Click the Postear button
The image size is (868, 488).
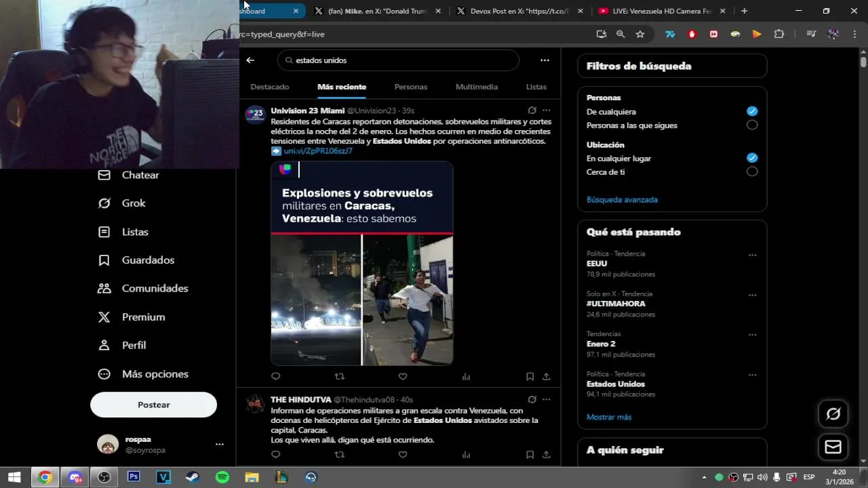(x=153, y=405)
